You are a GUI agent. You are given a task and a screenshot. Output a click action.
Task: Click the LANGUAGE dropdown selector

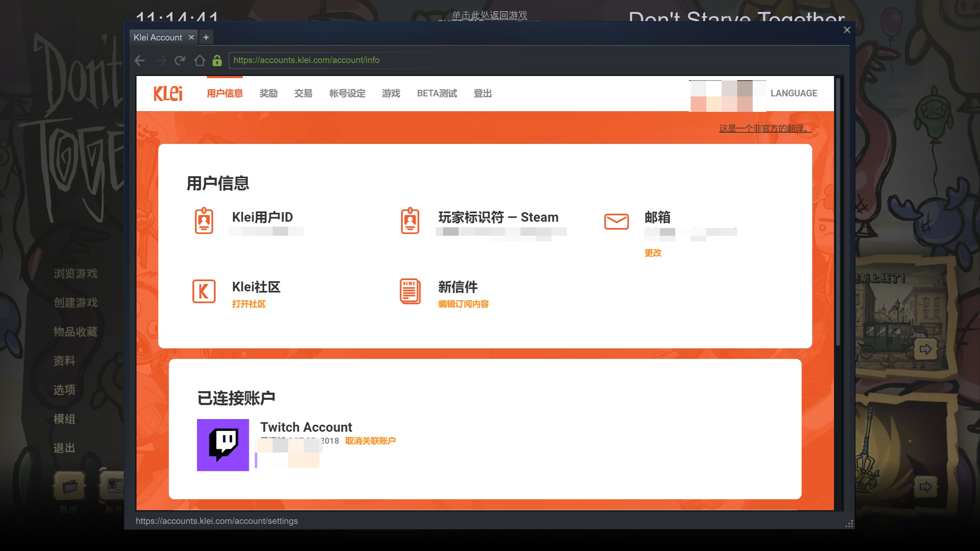point(794,93)
